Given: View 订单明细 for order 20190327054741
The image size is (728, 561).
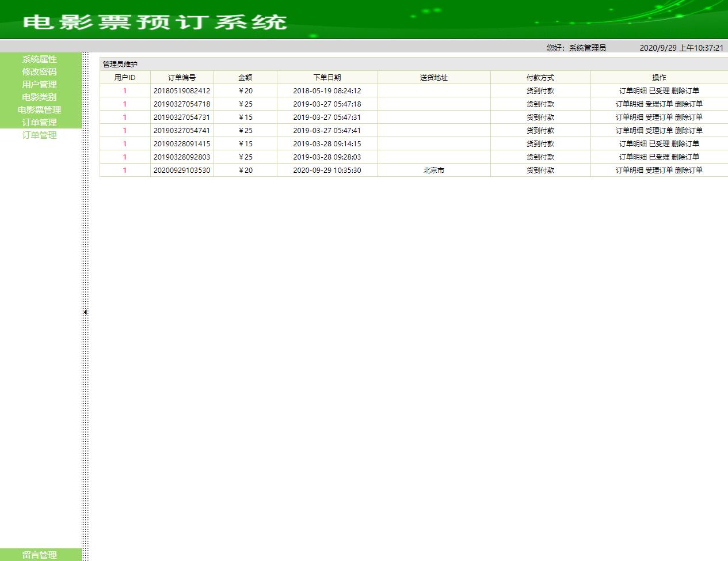Looking at the screenshot, I should (630, 131).
